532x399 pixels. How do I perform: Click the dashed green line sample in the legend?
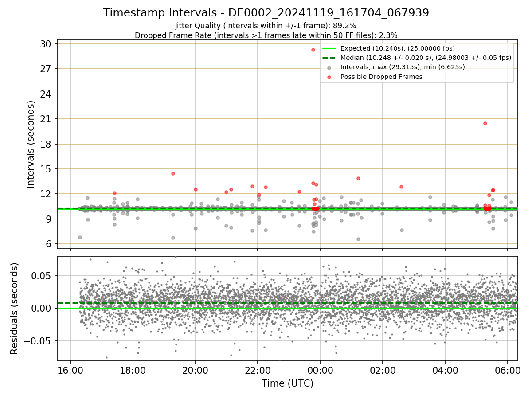[329, 58]
